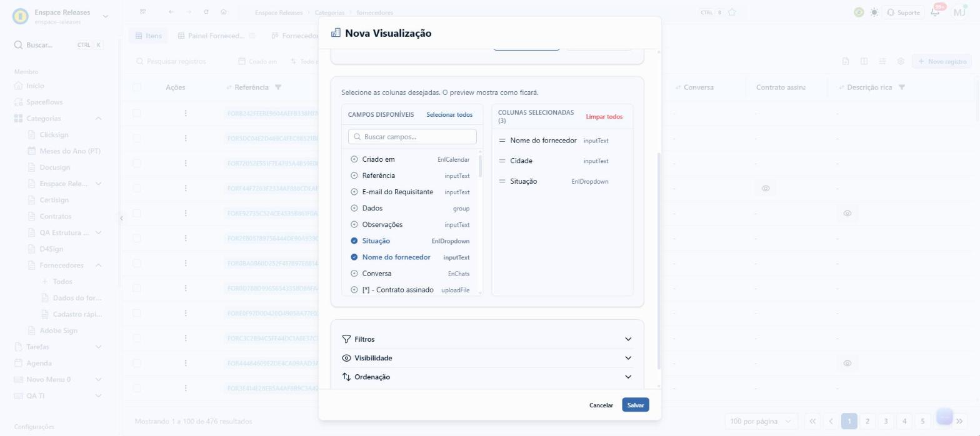Open Suporte help button

coord(903,12)
